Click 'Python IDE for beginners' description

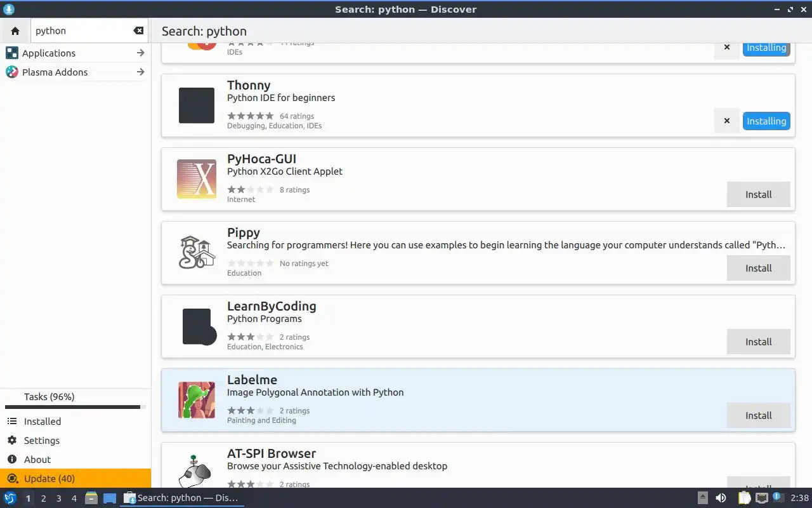281,98
